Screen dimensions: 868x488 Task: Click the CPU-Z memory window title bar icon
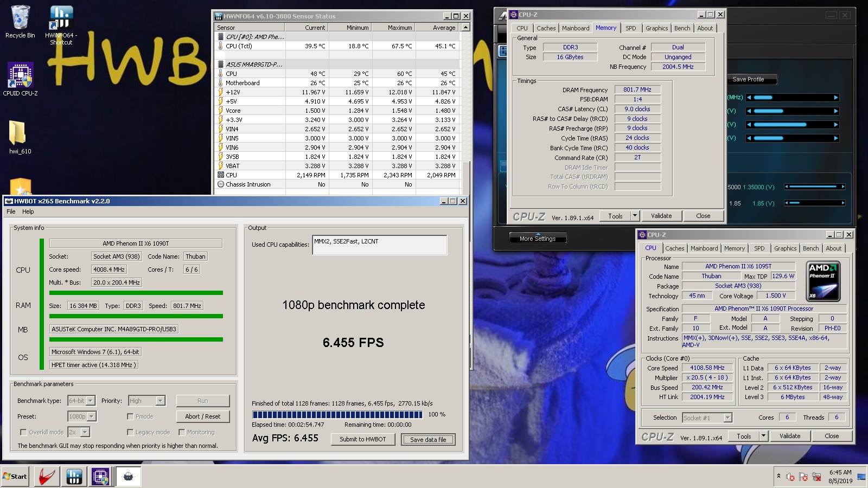513,15
